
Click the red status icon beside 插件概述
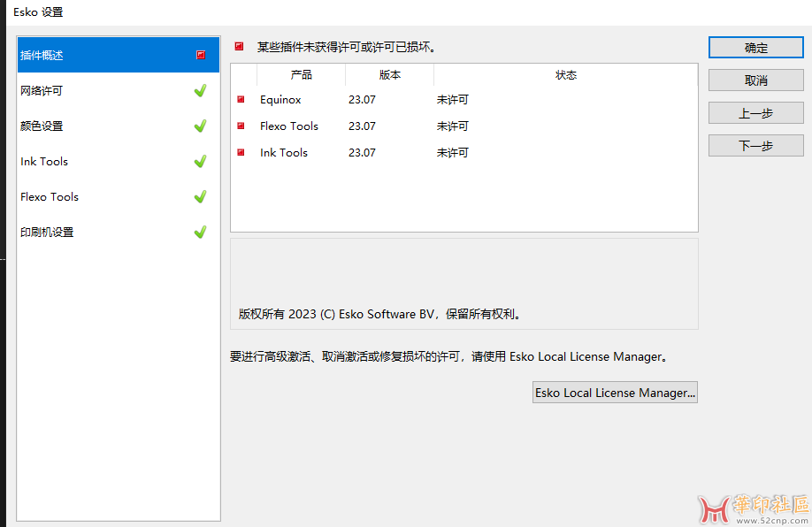point(201,55)
